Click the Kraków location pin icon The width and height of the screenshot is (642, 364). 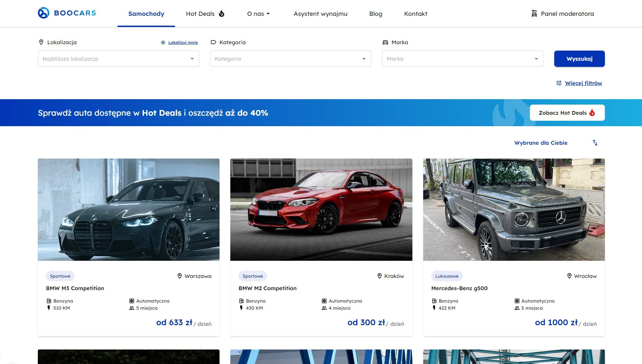pos(380,276)
